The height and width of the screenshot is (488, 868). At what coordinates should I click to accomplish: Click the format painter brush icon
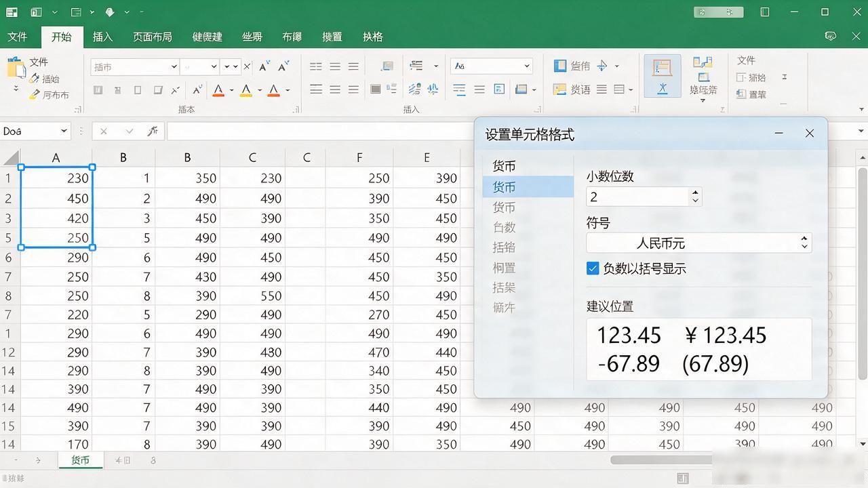(x=34, y=95)
